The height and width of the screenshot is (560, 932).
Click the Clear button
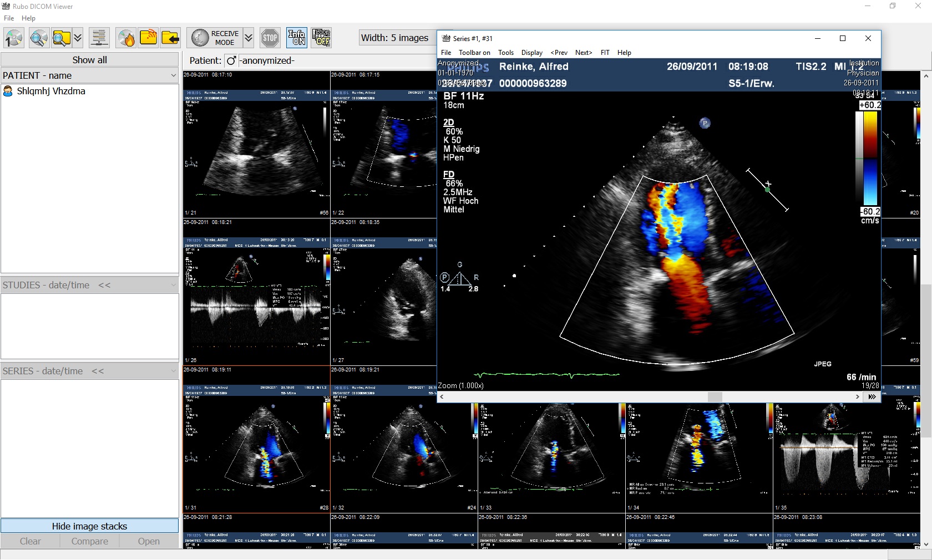point(31,541)
